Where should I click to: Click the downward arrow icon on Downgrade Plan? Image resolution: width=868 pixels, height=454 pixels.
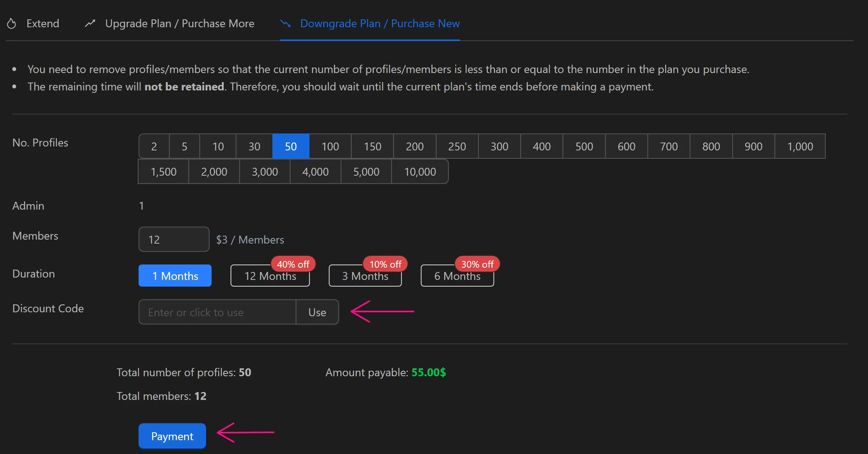(285, 24)
